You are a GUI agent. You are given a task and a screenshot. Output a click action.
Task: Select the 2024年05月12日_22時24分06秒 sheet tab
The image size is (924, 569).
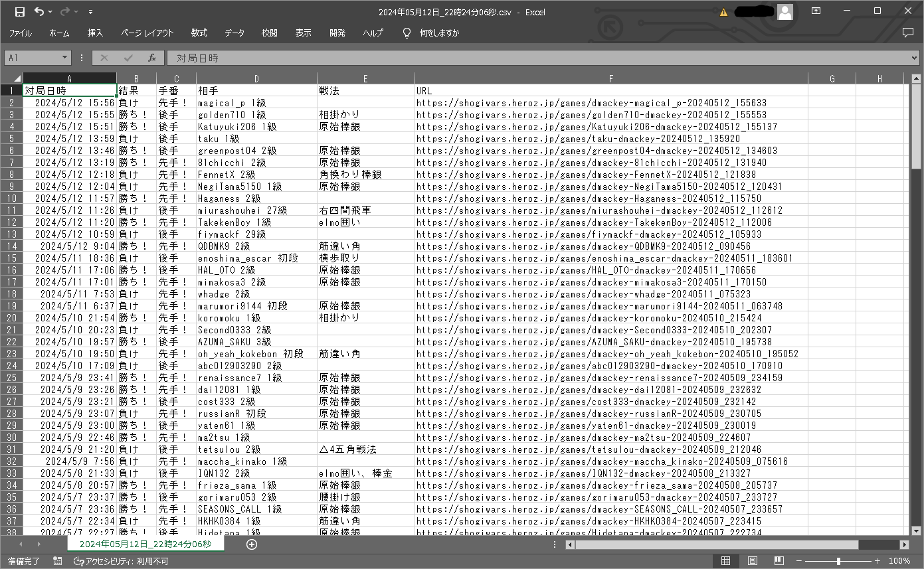click(145, 544)
